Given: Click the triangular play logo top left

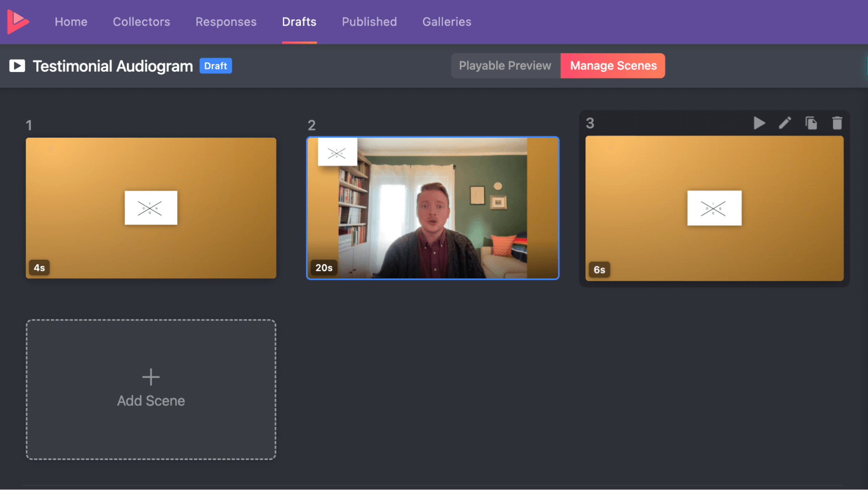Looking at the screenshot, I should 18,21.
